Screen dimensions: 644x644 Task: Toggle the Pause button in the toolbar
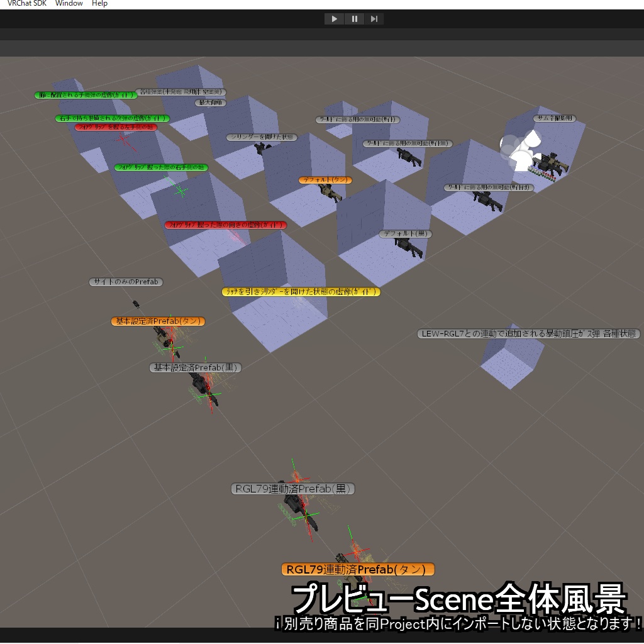pos(354,18)
